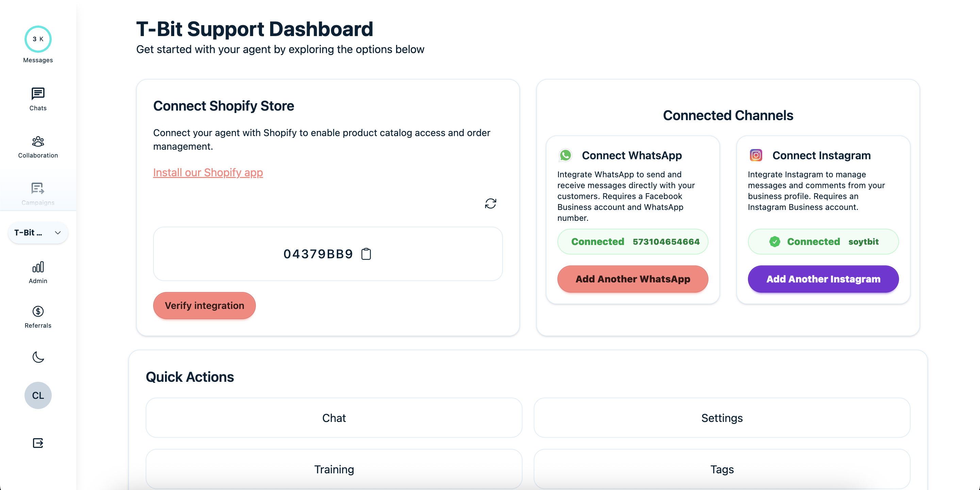Click Add Another Instagram button
This screenshot has width=980, height=490.
click(823, 279)
